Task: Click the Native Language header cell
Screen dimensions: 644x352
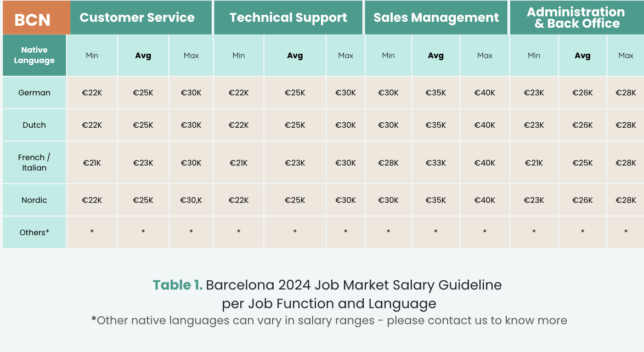Action: pos(35,55)
